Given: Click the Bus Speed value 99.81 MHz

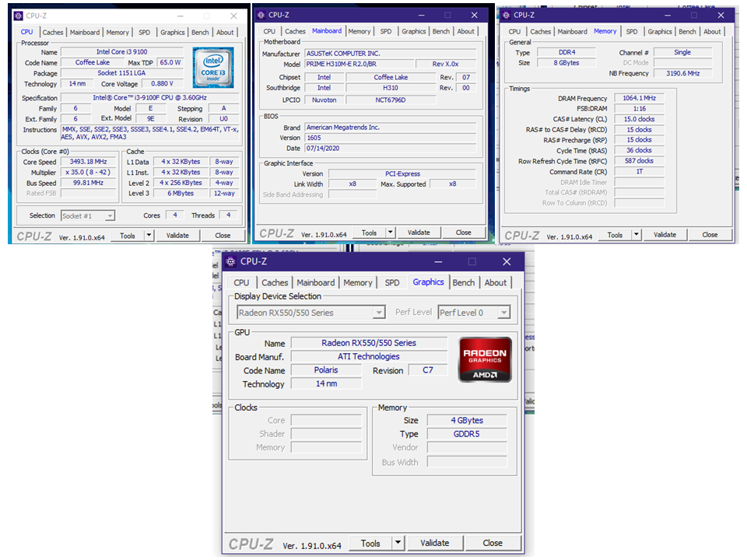Looking at the screenshot, I should point(88,183).
